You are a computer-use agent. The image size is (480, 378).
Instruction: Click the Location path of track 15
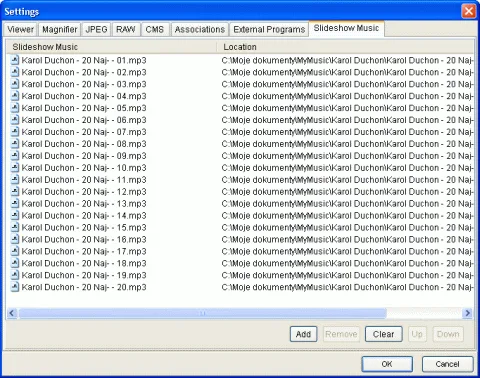click(x=347, y=227)
